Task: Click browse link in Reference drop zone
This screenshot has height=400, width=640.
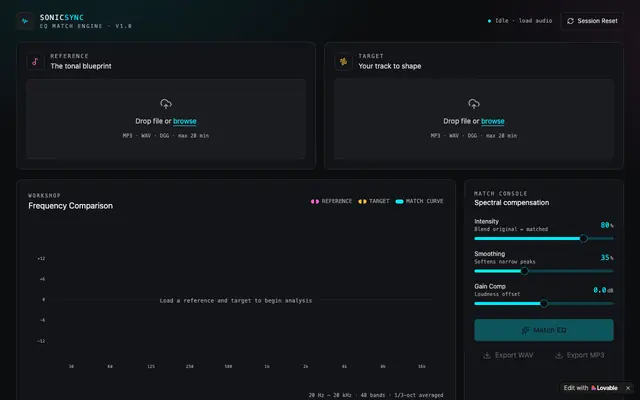Action: coord(184,121)
